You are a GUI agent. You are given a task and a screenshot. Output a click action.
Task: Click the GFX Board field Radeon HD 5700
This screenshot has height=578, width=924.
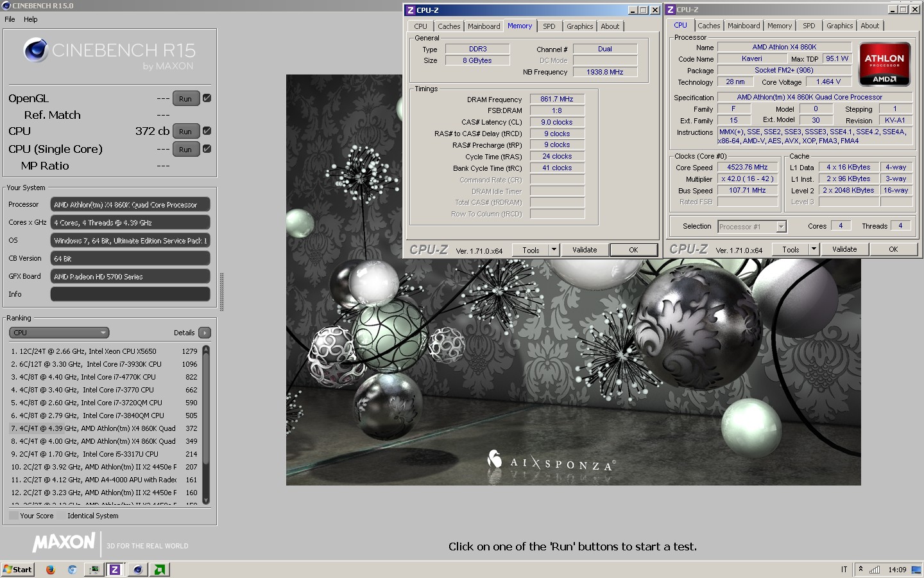click(130, 276)
